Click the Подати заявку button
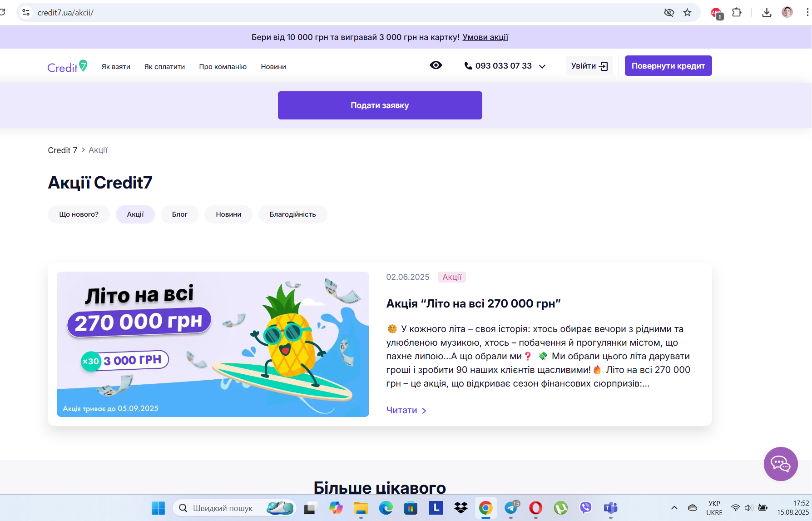This screenshot has height=521, width=812. pyautogui.click(x=380, y=105)
